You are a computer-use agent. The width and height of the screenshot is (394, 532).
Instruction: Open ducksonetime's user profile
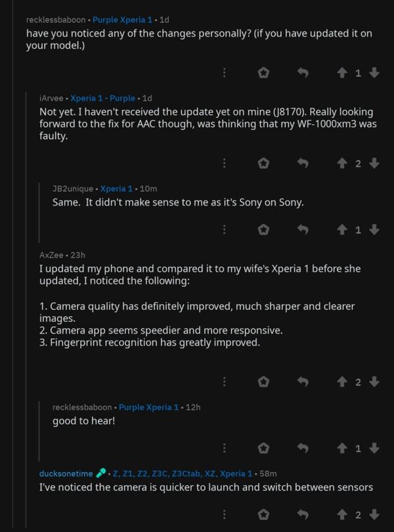(66, 474)
